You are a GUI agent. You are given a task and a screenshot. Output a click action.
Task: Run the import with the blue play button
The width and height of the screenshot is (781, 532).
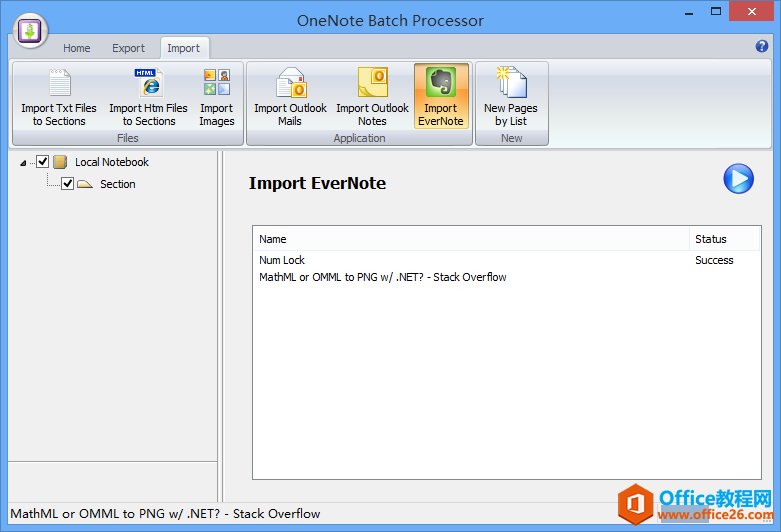pos(738,178)
